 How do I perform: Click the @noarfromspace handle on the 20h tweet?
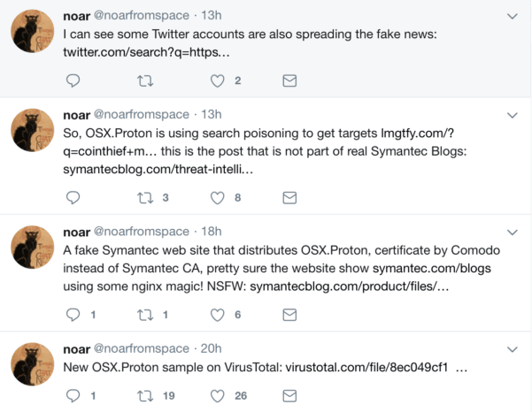[142, 348]
